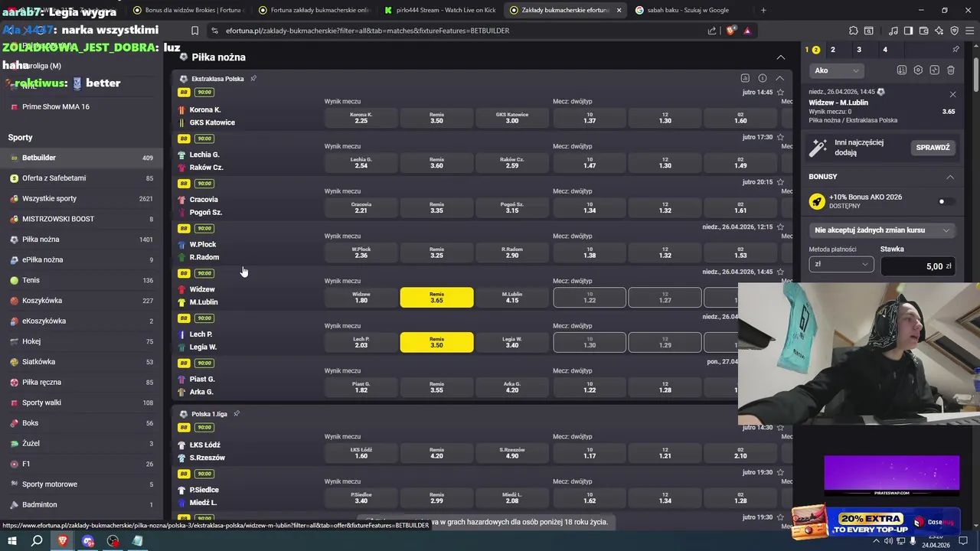Open the Ako bet type dropdown
Viewport: 980px width, 551px height.
[838, 70]
